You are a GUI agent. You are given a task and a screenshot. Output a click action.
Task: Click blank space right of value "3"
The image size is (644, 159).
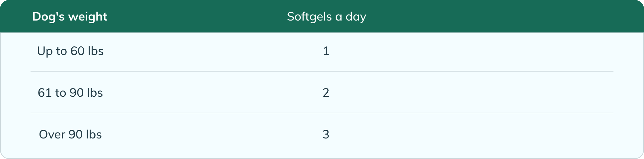[x=471, y=134]
